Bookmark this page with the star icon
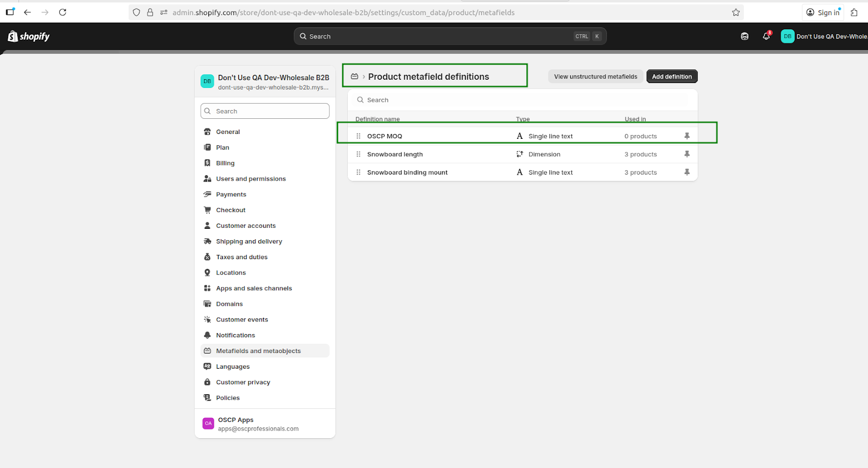Viewport: 868px width, 468px height. click(736, 12)
